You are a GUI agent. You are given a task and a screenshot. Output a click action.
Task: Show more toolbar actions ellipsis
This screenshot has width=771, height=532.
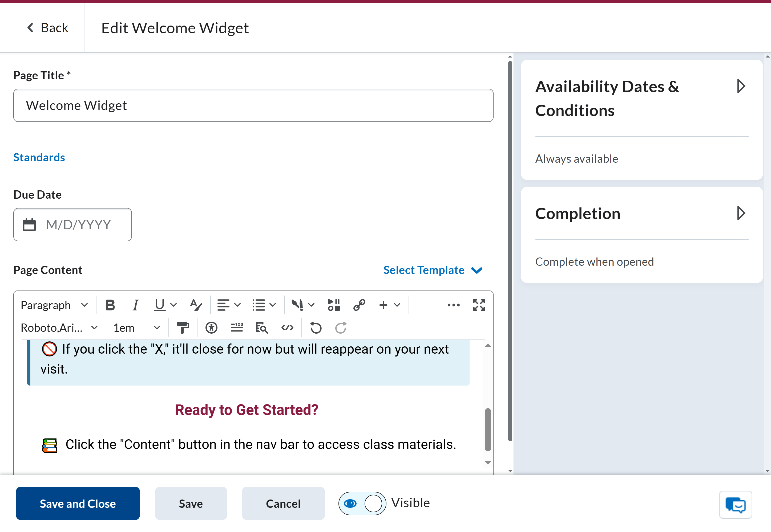click(x=453, y=305)
